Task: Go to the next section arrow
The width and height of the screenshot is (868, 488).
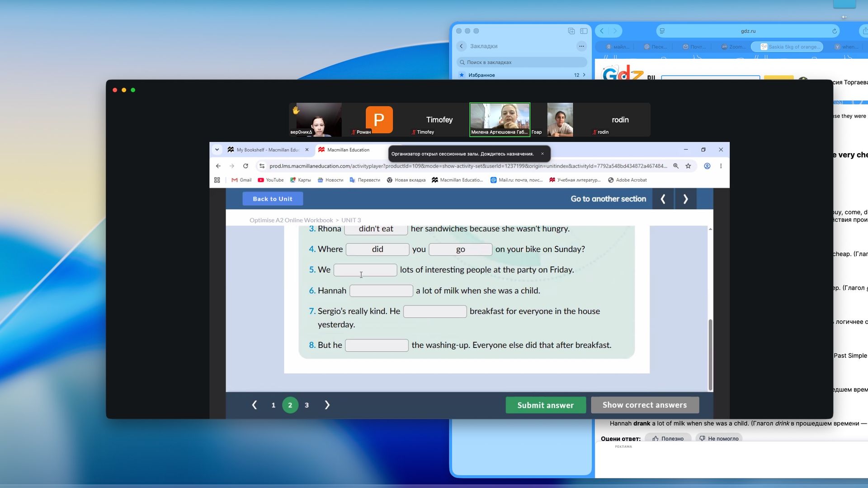Action: [685, 199]
